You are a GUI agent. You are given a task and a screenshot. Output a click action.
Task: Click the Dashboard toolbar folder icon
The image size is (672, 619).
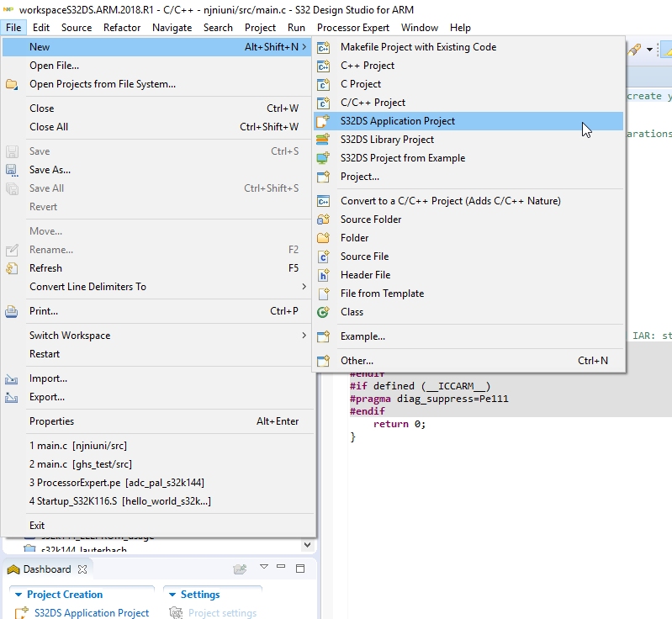tap(240, 569)
